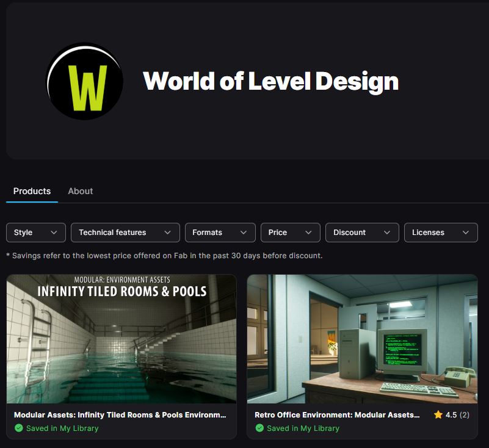Click the World of Level Design heading
Screen dimensions: 489x448
pyautogui.click(x=270, y=81)
